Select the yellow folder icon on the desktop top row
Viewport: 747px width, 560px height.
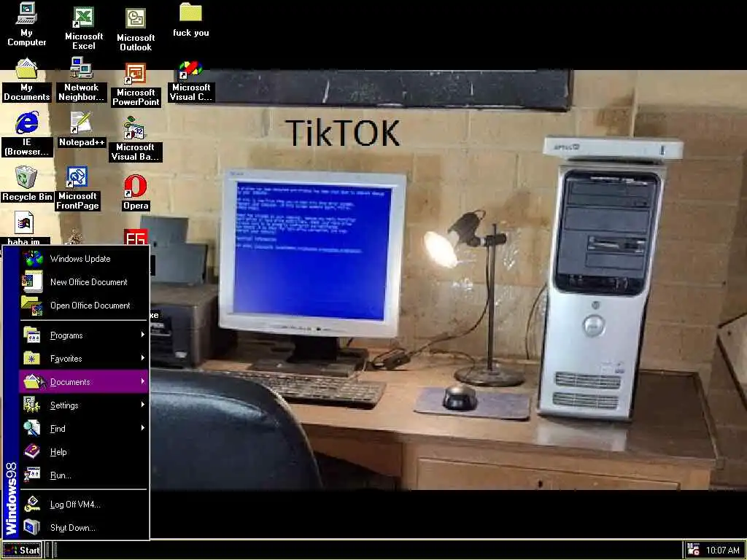[190, 13]
